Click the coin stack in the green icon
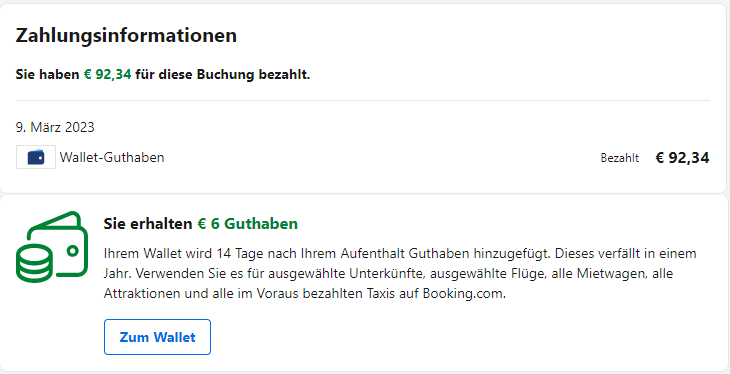This screenshot has height=374, width=730. [x=33, y=260]
